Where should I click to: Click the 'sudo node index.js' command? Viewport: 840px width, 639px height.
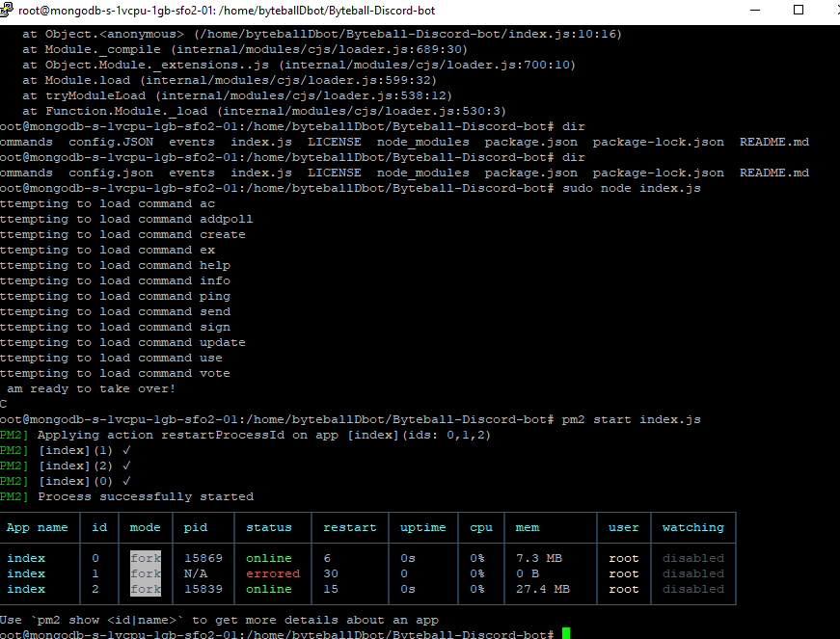[631, 188]
